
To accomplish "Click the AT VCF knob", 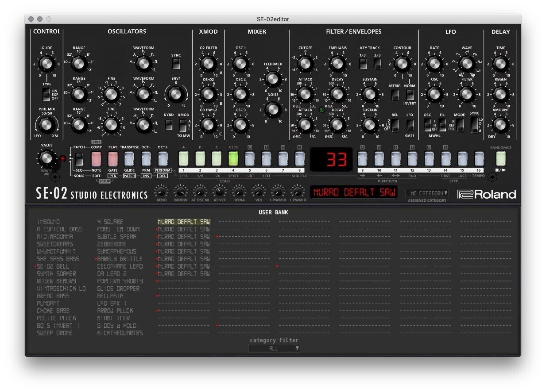I will pos(220,192).
